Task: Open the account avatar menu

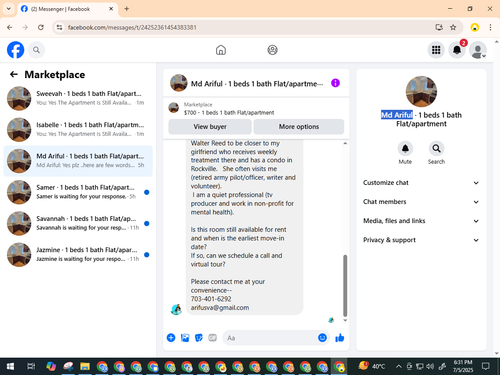Action: [478, 50]
